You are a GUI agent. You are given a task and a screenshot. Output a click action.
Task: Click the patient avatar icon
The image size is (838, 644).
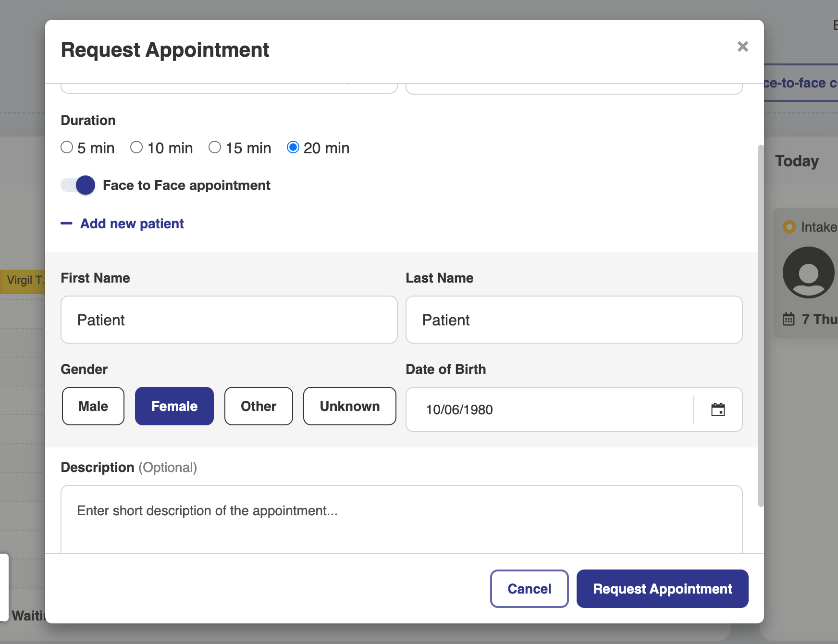tap(808, 272)
